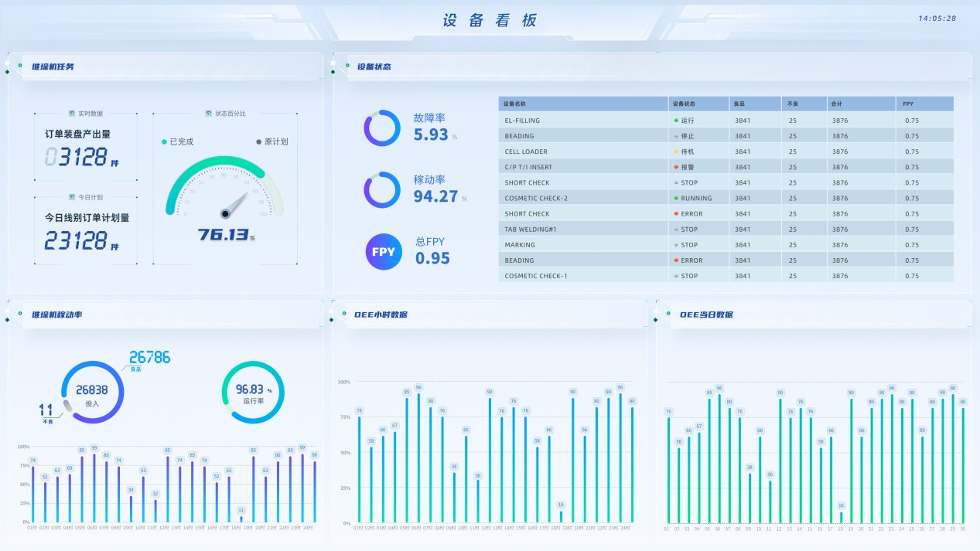Click the icon beside 今日计划 label
This screenshot has width=980, height=551.
72,197
